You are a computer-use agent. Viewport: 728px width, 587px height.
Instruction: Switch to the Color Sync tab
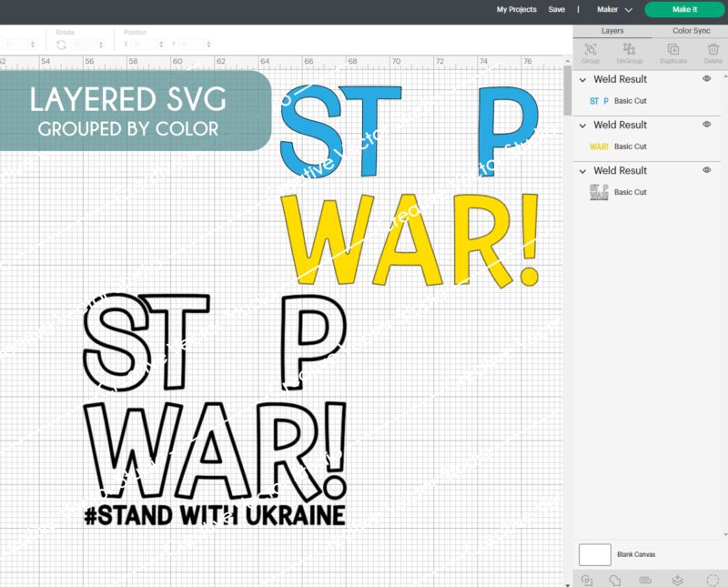(692, 31)
